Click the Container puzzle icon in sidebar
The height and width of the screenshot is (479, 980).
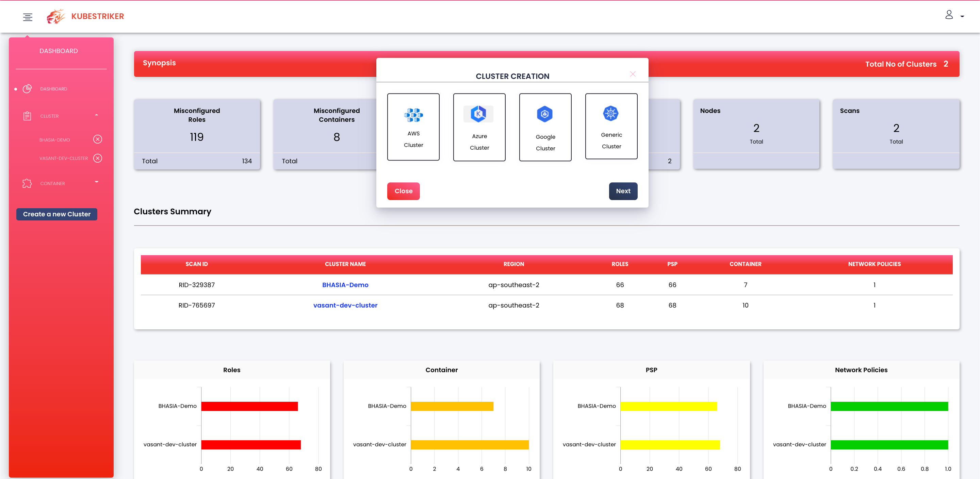(x=27, y=183)
